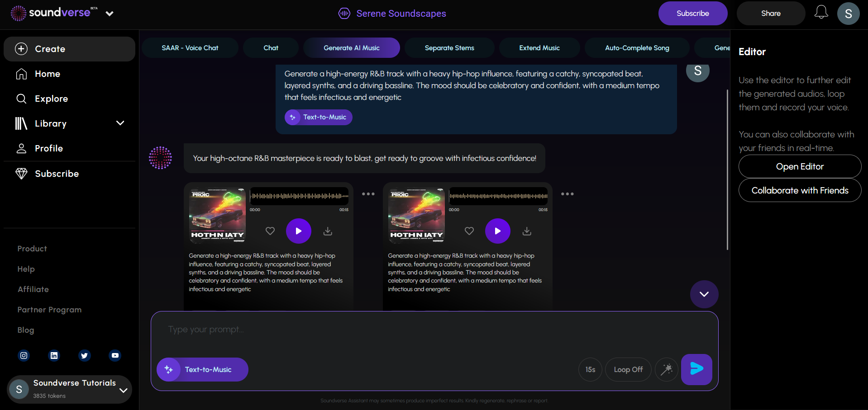Like the second generated track
Viewport: 868px width, 410px height.
(469, 231)
